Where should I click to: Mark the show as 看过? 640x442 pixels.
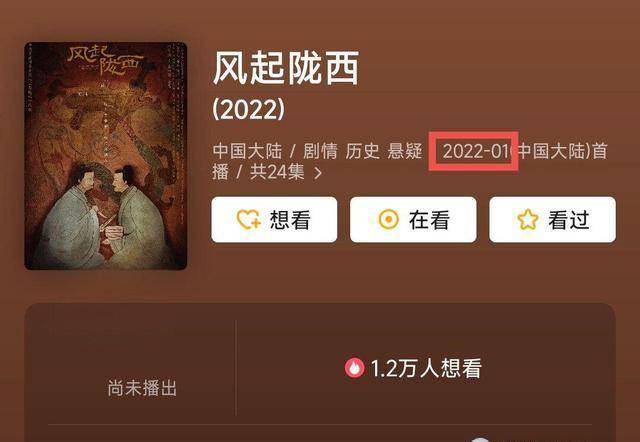(x=552, y=220)
